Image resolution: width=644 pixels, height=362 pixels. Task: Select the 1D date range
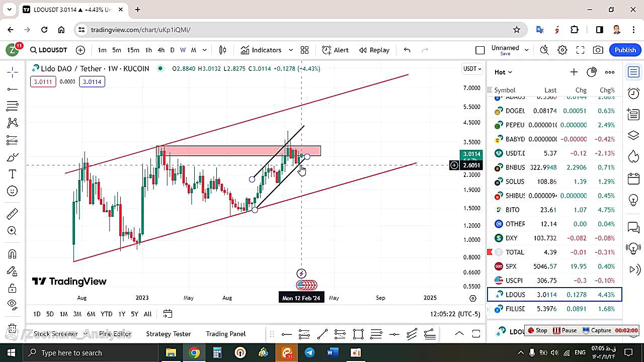[37, 314]
